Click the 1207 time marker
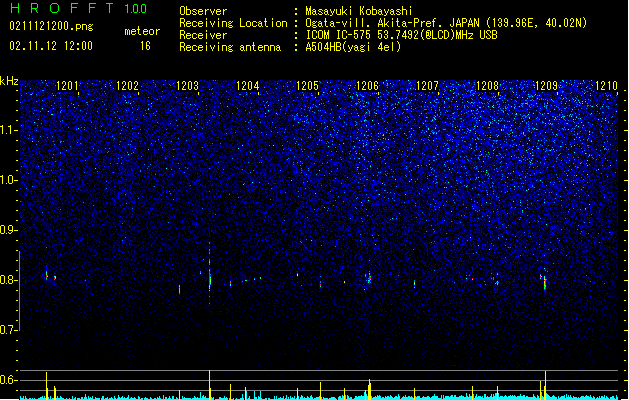This screenshot has width=629, height=400. click(427, 86)
